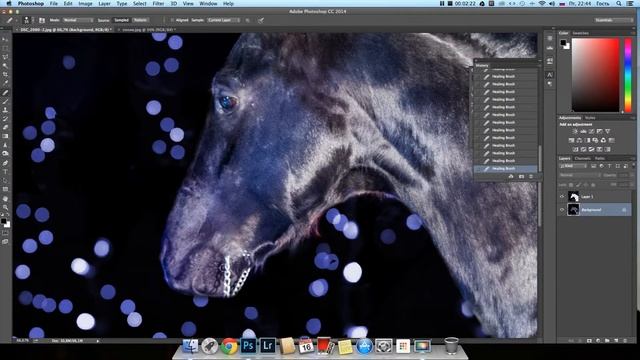
Task: Delete current state in History panel
Action: 531,176
